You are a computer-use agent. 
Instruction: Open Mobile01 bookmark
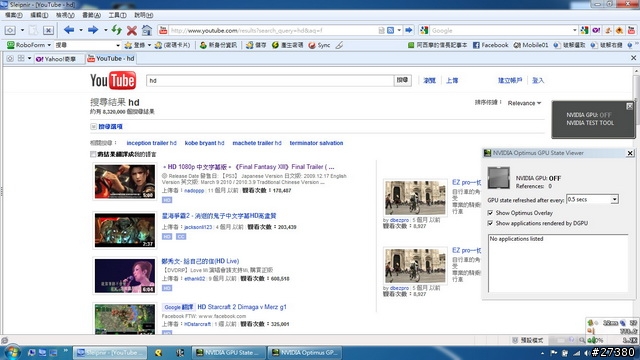(531, 45)
